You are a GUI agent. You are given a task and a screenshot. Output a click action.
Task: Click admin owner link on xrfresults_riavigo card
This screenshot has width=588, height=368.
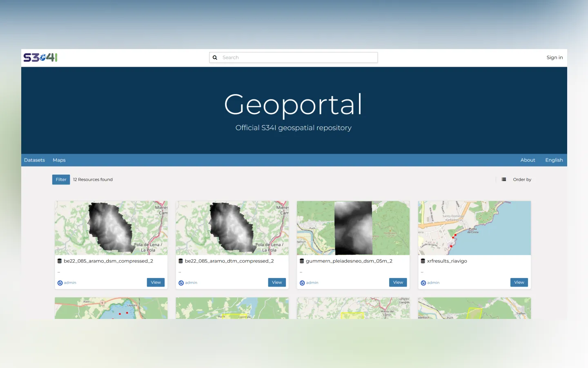tap(433, 283)
